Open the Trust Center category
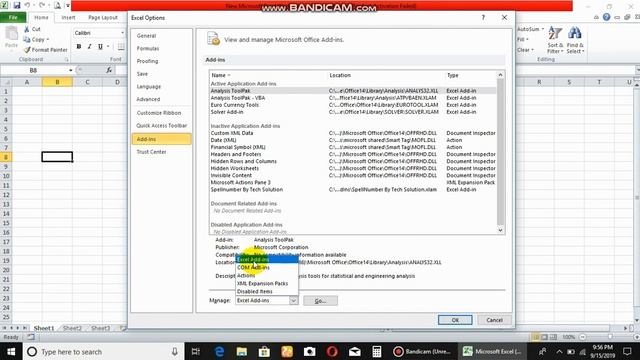The width and height of the screenshot is (640, 360). (x=162, y=152)
